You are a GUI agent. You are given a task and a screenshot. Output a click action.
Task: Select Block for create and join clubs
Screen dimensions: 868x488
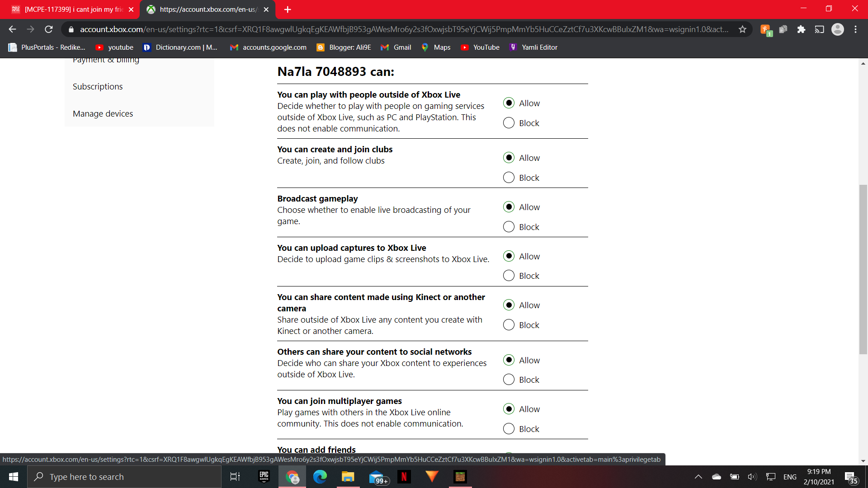509,178
